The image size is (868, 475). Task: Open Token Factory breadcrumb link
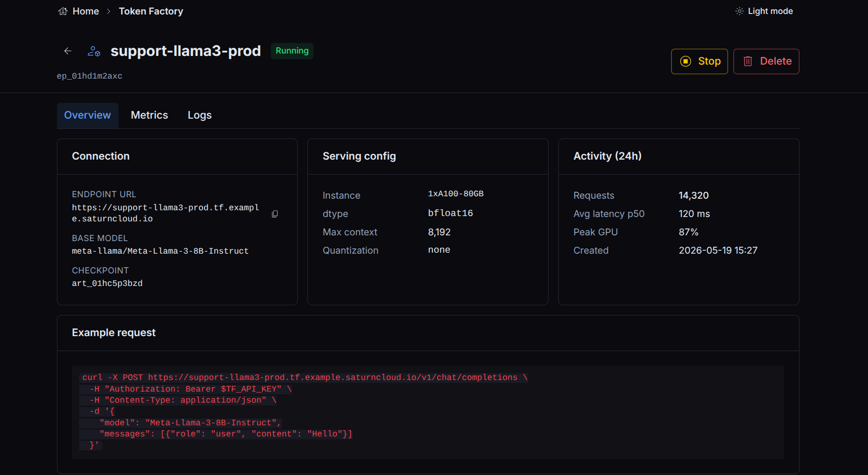151,11
